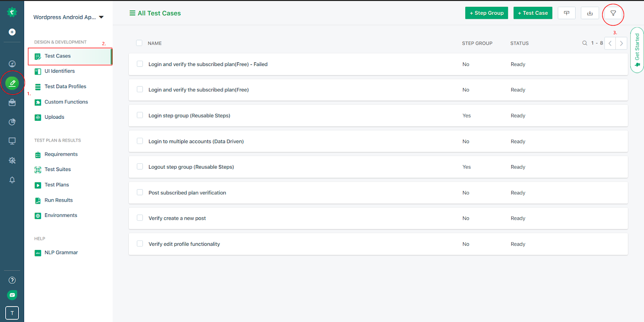Open 'Verify edit profile functionality' test case
The height and width of the screenshot is (322, 644).
[184, 244]
